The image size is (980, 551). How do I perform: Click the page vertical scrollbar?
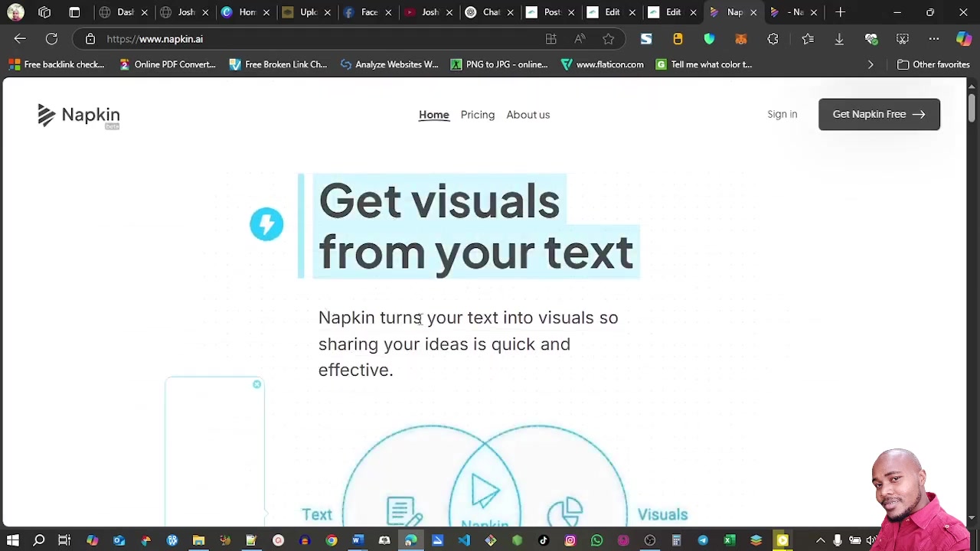tap(972, 107)
